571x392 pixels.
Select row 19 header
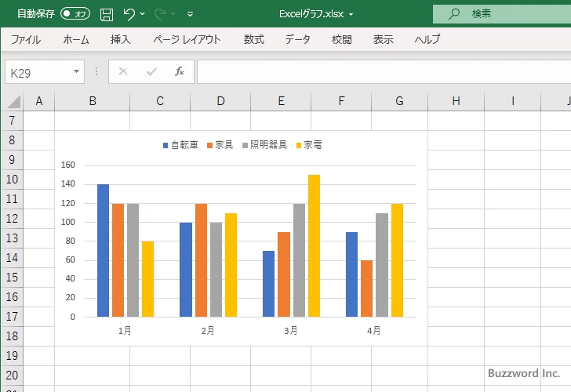coord(12,356)
